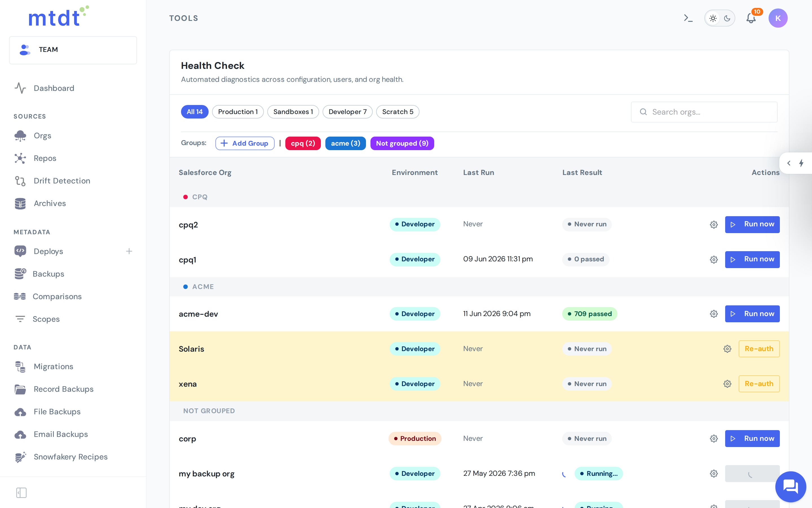This screenshot has width=812, height=508.
Task: Click plus icon next to Deploys
Action: (x=129, y=251)
